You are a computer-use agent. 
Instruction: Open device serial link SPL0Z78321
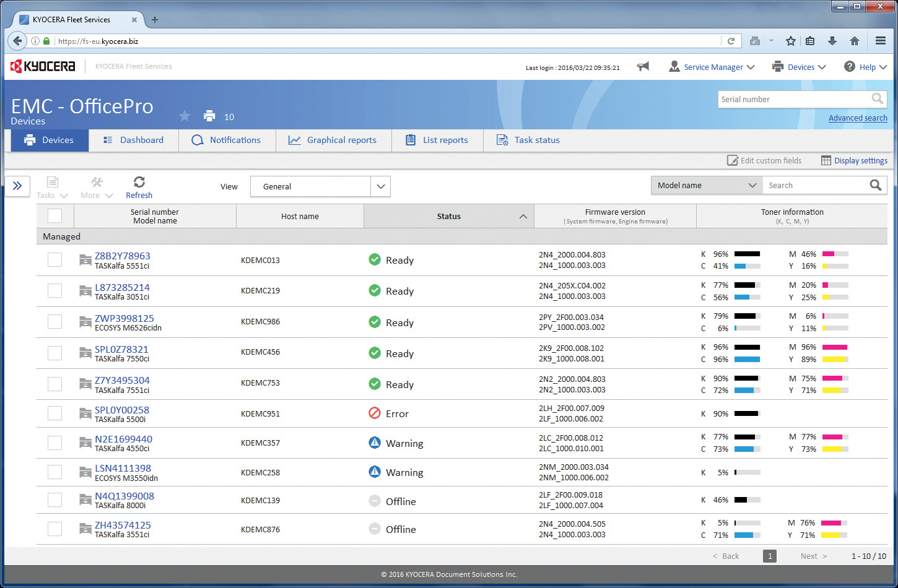[x=121, y=349]
